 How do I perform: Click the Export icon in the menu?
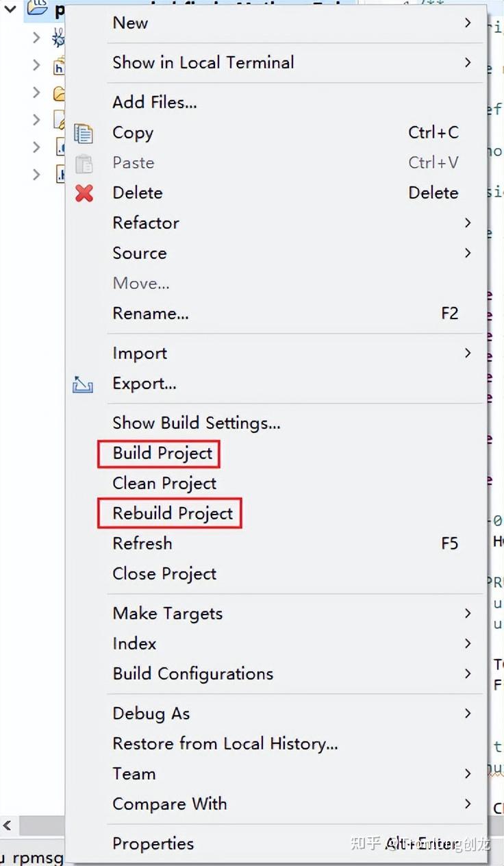pyautogui.click(x=83, y=384)
